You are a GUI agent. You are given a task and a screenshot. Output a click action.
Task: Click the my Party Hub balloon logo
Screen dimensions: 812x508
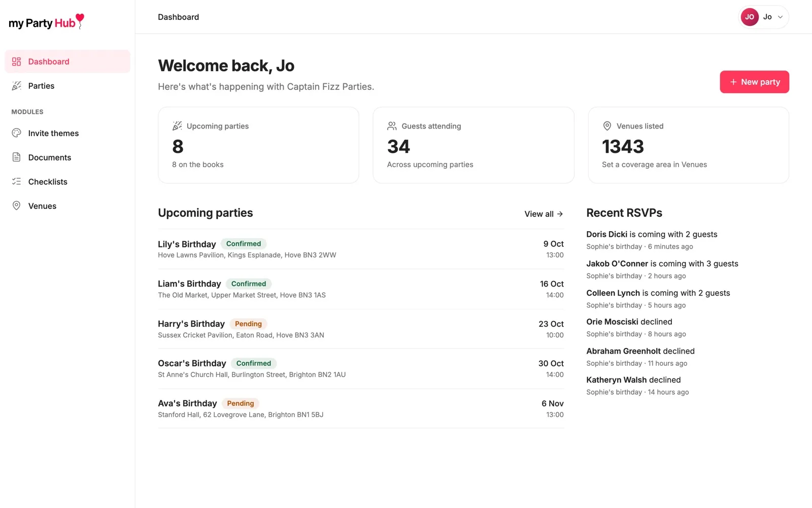point(46,22)
